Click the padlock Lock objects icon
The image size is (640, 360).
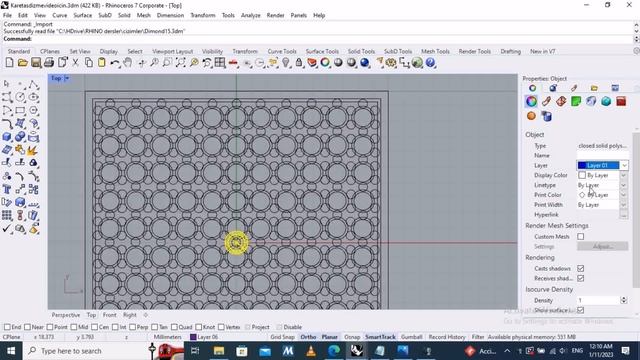[299, 63]
